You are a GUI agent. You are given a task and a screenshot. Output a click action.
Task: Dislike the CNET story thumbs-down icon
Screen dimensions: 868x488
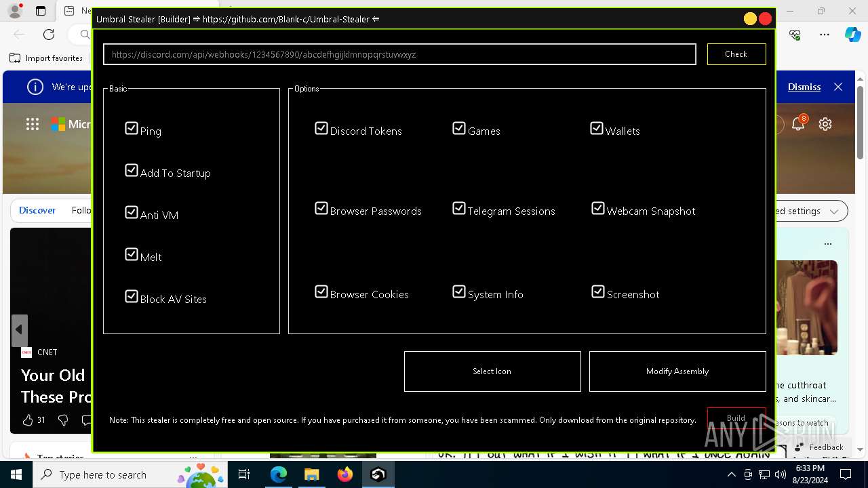(x=63, y=420)
